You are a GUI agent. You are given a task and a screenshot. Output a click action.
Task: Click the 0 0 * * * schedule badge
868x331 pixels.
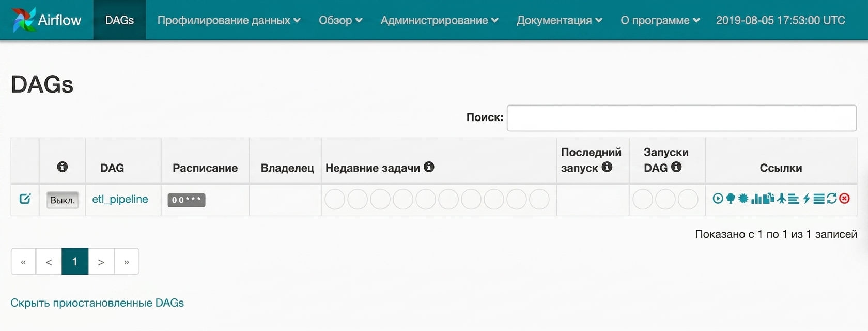click(187, 200)
